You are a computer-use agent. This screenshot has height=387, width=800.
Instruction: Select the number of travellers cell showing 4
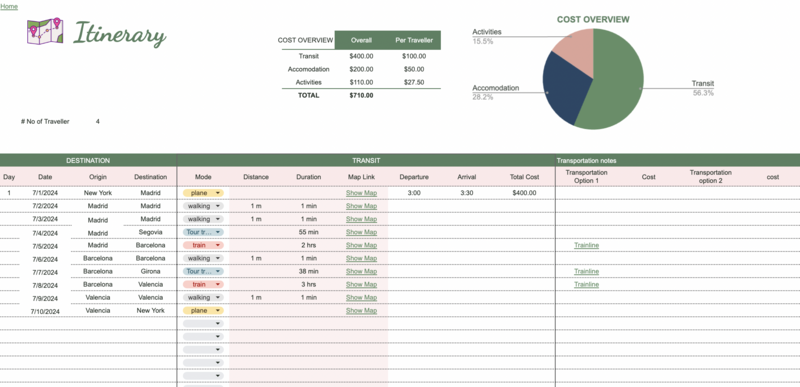pos(97,121)
